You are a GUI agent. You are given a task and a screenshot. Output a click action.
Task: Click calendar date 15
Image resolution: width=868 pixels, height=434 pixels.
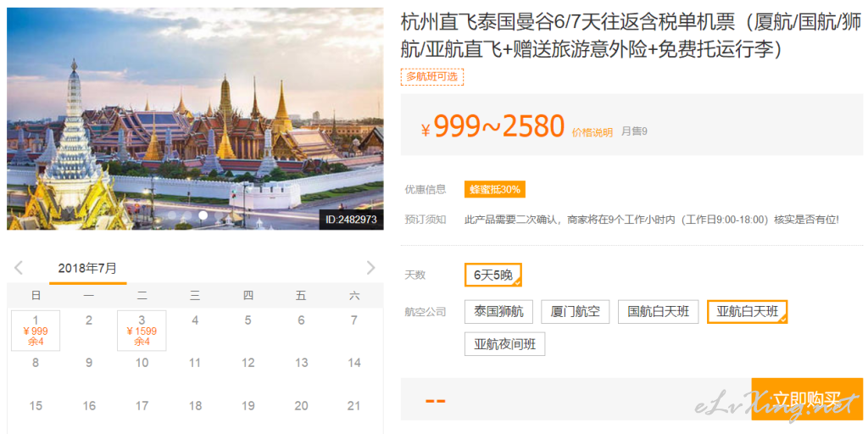coord(36,406)
